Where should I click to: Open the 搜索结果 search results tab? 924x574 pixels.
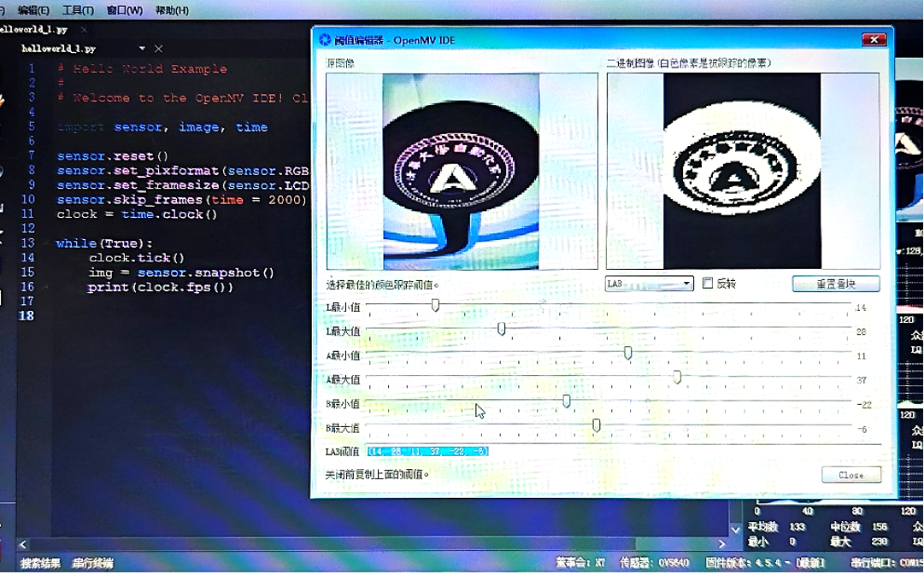pos(41,563)
